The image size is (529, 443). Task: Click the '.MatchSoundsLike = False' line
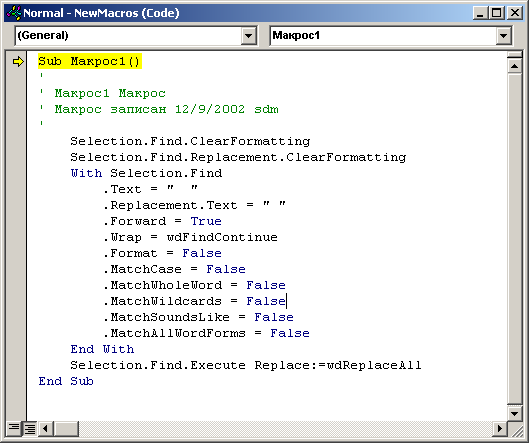(x=198, y=317)
